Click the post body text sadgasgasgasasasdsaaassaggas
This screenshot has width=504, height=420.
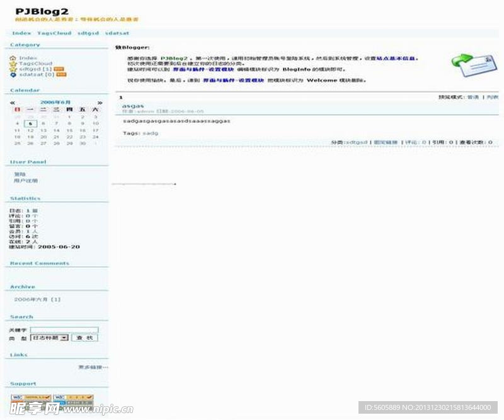177,121
